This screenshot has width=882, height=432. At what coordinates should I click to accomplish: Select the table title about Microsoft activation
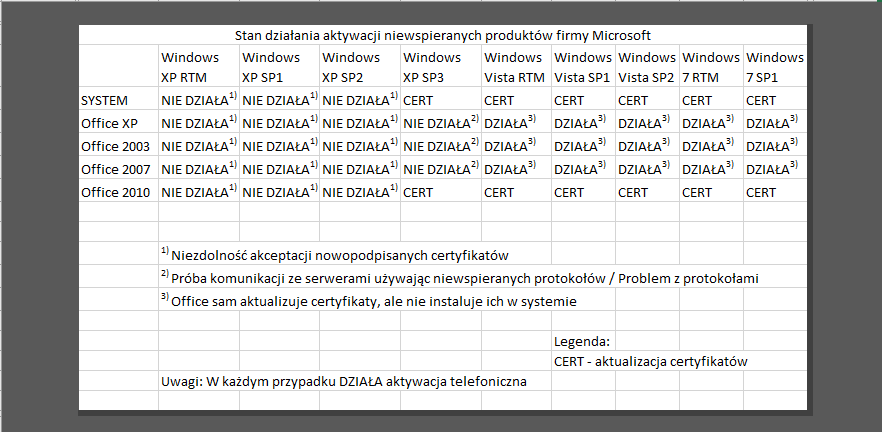[x=442, y=35]
